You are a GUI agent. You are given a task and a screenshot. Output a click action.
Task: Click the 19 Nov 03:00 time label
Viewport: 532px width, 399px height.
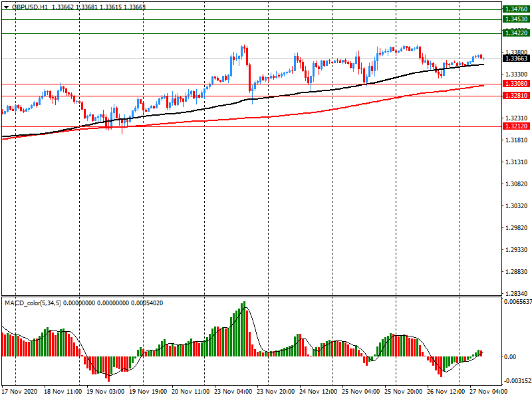(105, 392)
